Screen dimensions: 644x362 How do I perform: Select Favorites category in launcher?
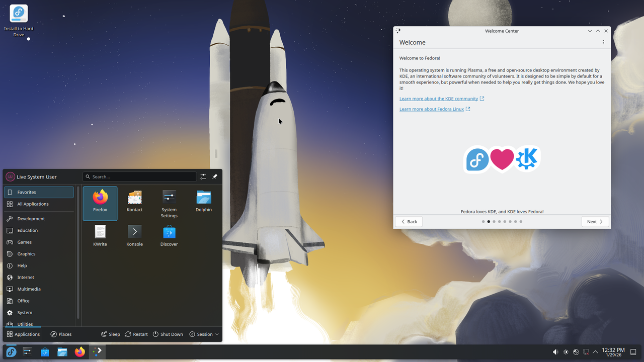tap(39, 192)
